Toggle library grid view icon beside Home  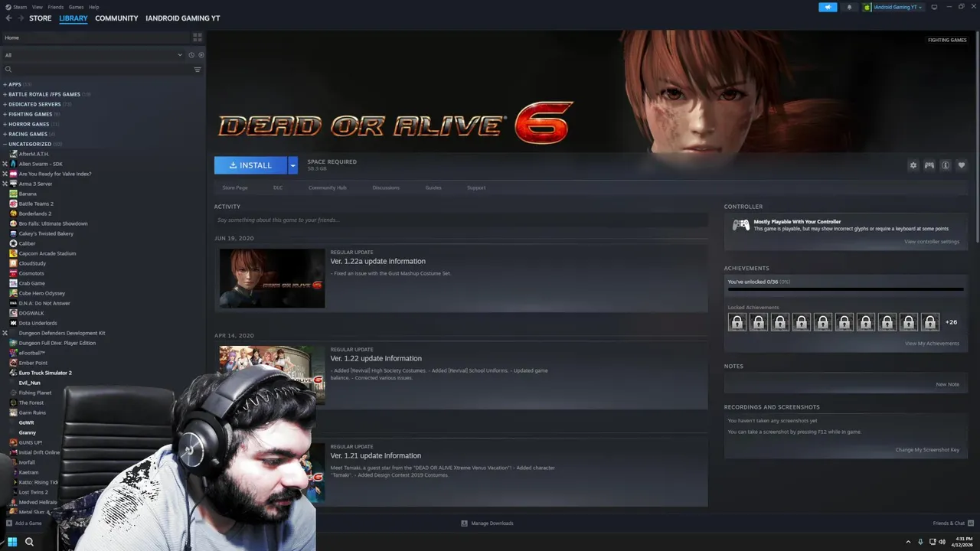coord(198,37)
